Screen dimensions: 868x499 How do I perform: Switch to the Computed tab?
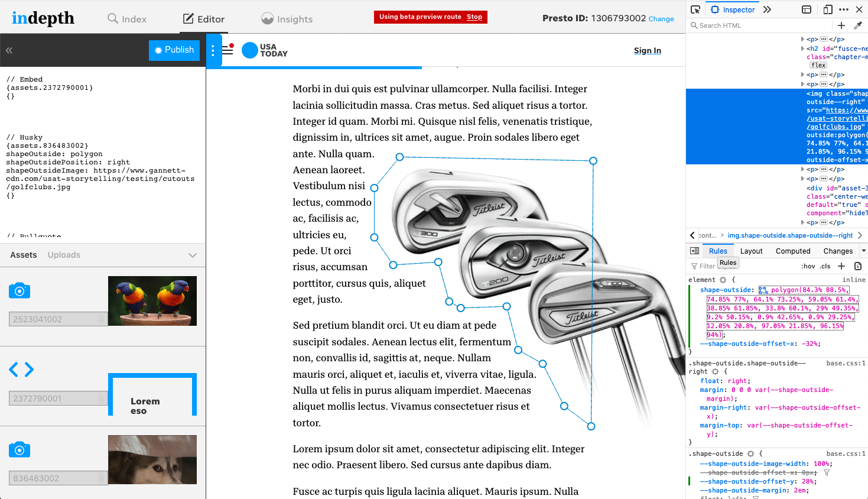click(792, 251)
